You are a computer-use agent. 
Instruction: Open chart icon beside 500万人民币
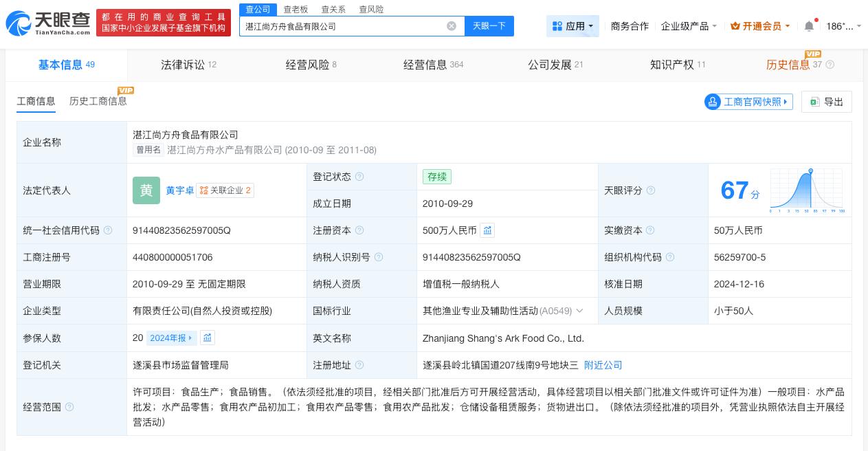(x=487, y=230)
